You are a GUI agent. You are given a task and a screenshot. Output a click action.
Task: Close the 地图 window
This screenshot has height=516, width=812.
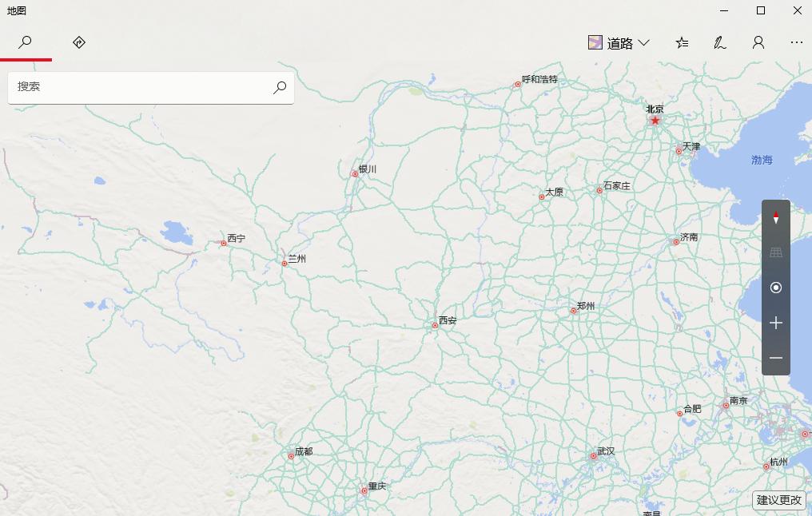point(798,10)
